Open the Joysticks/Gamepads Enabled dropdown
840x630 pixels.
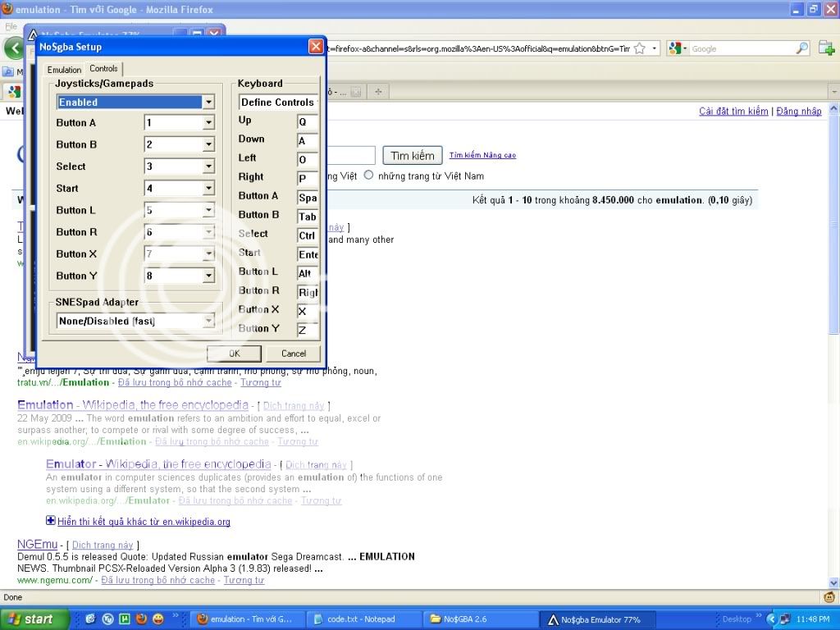point(135,103)
